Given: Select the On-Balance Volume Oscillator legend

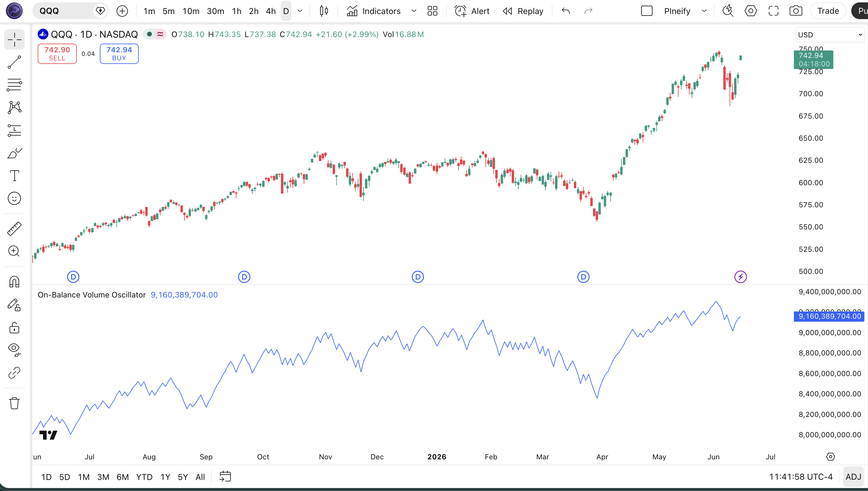Looking at the screenshot, I should click(92, 295).
